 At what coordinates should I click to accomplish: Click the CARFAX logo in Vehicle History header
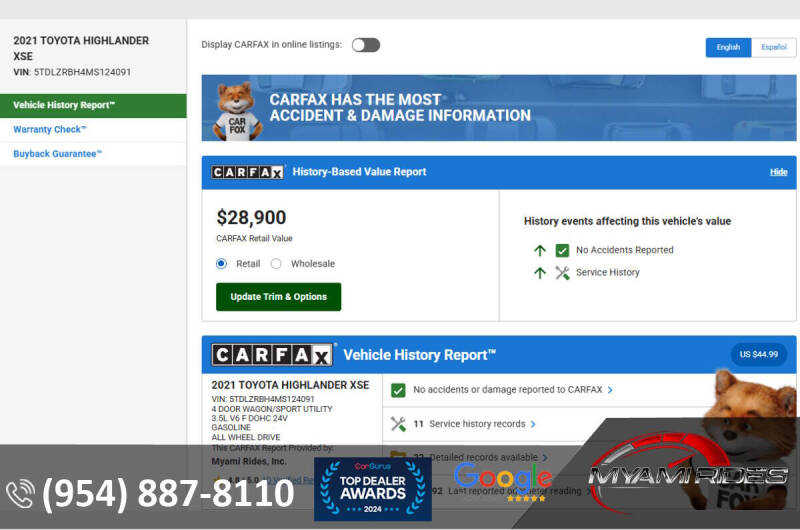click(272, 355)
